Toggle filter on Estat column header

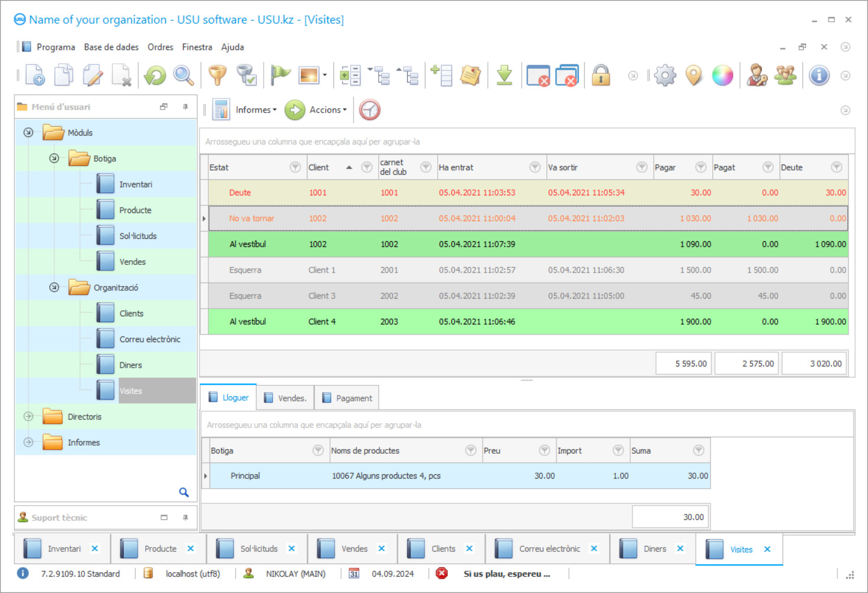click(295, 168)
